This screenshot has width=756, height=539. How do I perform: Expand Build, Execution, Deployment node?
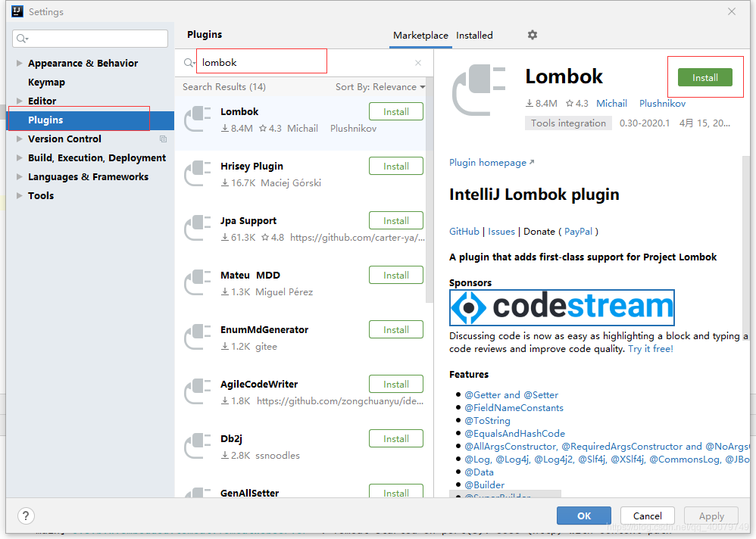tap(19, 157)
